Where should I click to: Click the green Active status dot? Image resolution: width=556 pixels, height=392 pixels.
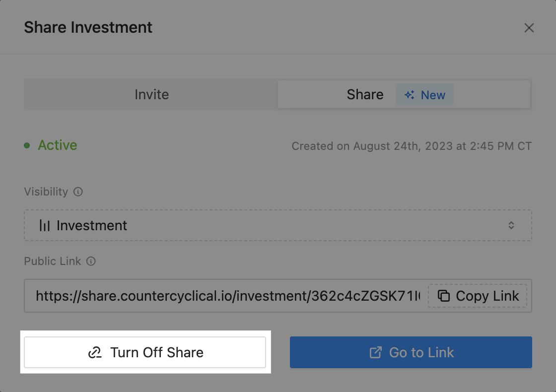(x=27, y=145)
